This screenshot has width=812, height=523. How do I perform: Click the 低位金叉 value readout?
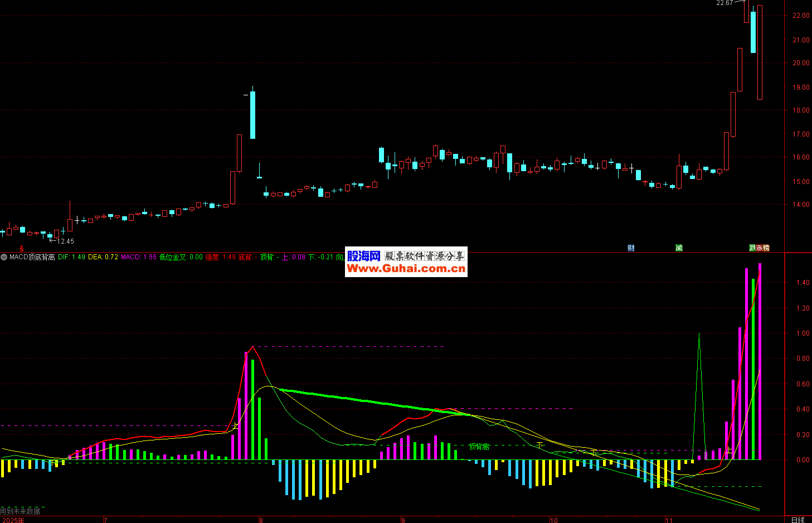pyautogui.click(x=181, y=257)
